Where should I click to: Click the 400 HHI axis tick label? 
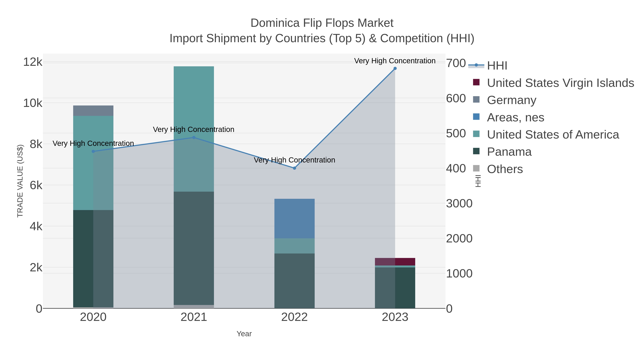coord(456,168)
